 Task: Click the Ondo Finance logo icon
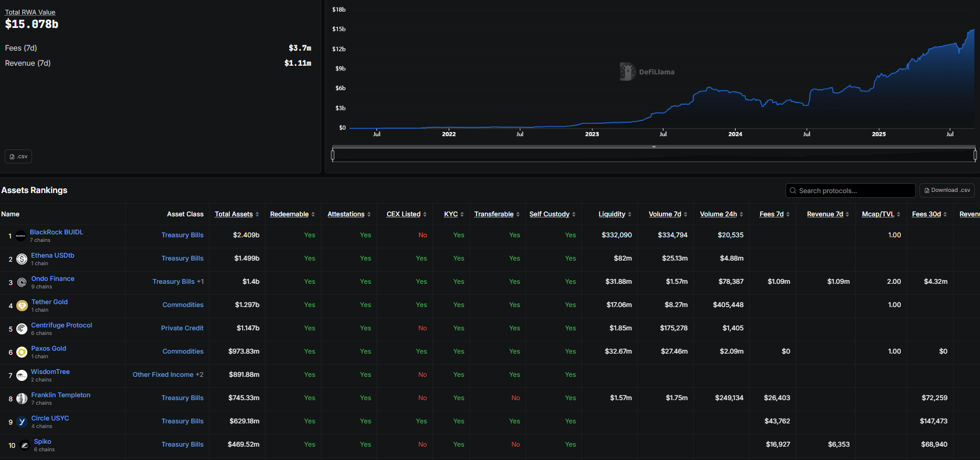tap(22, 283)
